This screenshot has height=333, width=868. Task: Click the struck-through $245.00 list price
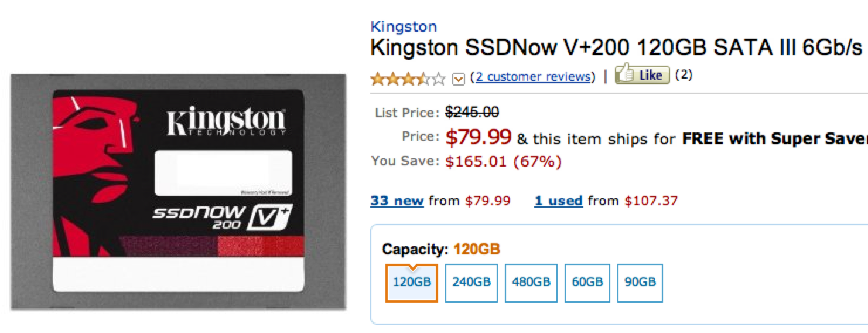click(x=472, y=112)
